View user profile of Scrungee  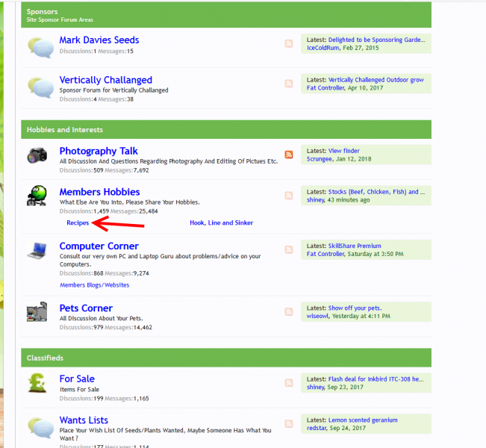pos(323,159)
